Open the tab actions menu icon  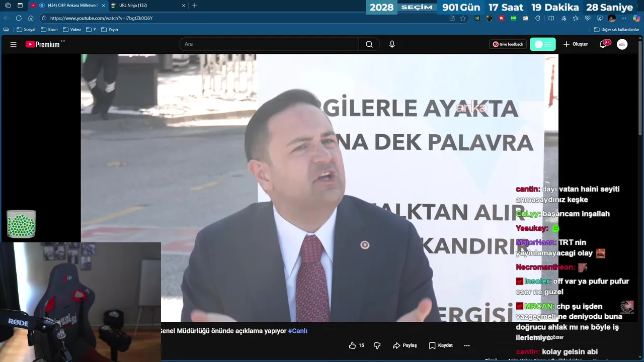(x=20, y=6)
